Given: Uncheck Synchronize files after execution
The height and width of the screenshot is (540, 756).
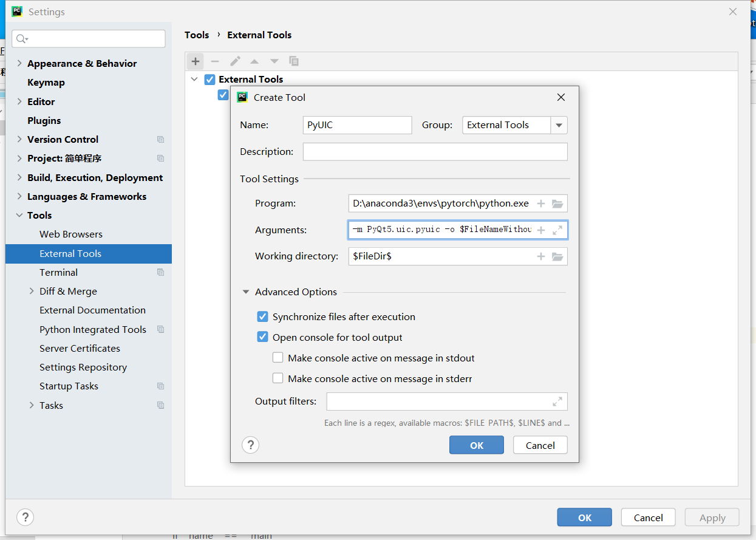Looking at the screenshot, I should [262, 316].
